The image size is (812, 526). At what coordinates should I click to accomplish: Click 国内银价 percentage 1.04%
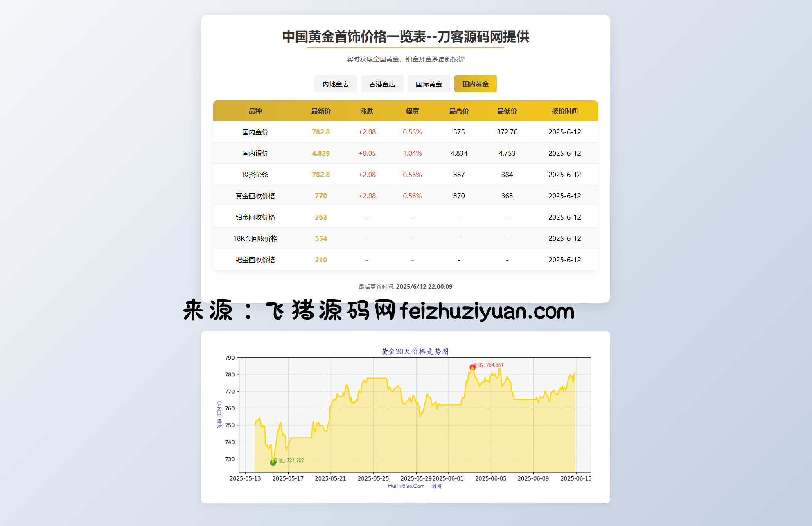[x=412, y=153]
